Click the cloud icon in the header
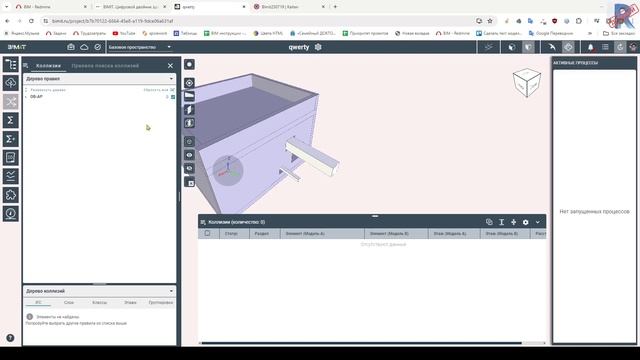The image size is (640, 360). [84, 47]
